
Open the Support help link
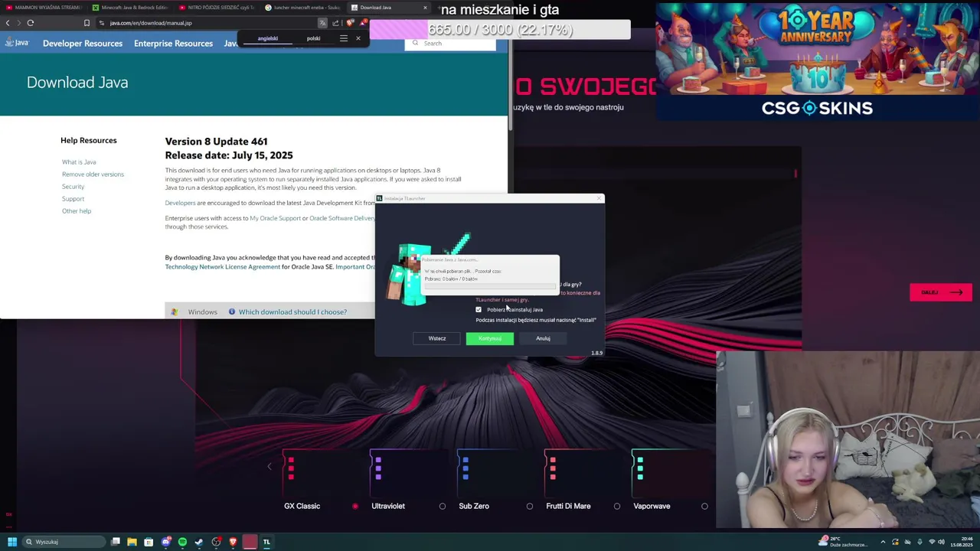(73, 199)
